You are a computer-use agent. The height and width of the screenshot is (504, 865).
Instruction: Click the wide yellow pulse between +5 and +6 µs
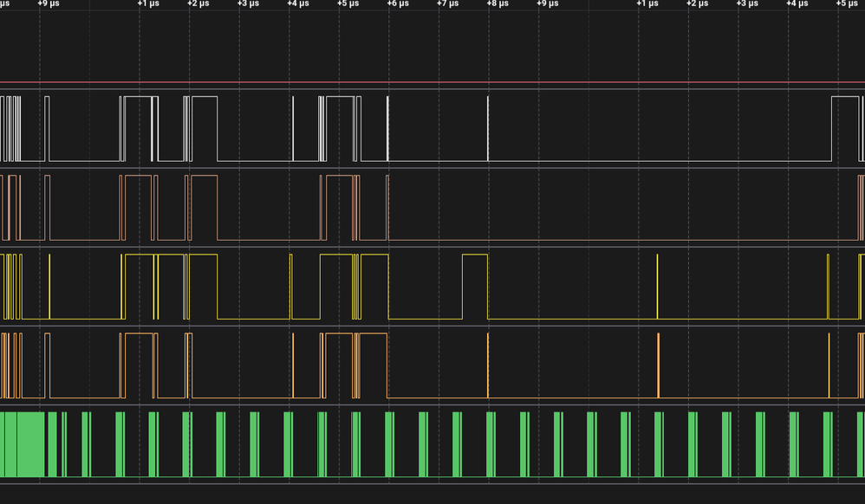[x=336, y=287]
